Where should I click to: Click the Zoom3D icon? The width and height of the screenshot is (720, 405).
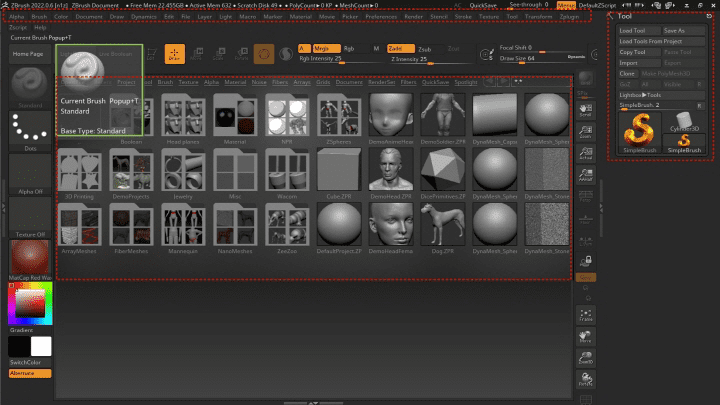click(x=585, y=358)
